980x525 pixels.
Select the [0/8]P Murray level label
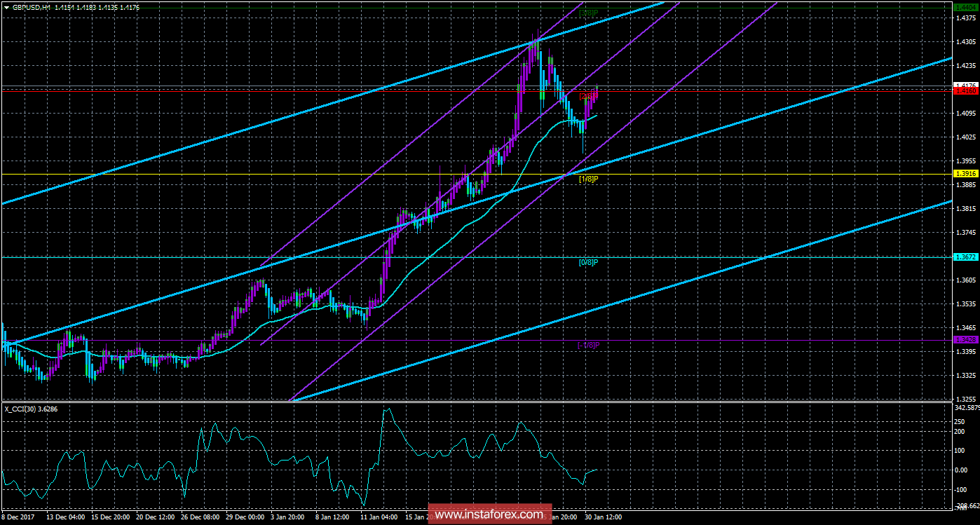[588, 262]
